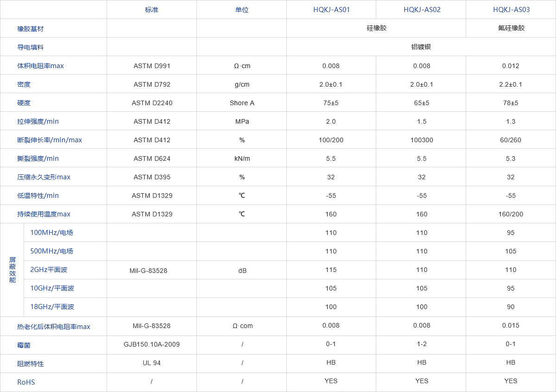Select the 导电填料 row label
556x392 pixels.
pyautogui.click(x=31, y=47)
